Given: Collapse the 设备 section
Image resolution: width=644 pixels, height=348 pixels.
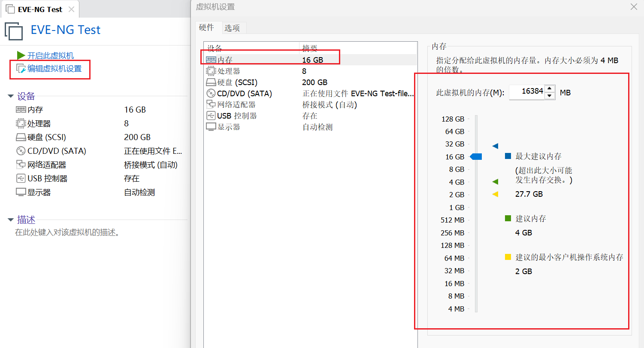Looking at the screenshot, I should pos(11,96).
